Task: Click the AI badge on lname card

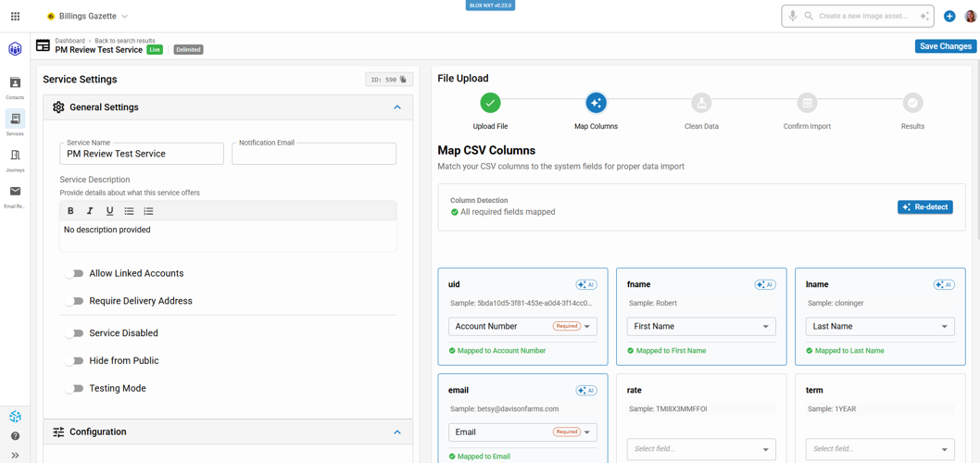Action: click(x=944, y=284)
